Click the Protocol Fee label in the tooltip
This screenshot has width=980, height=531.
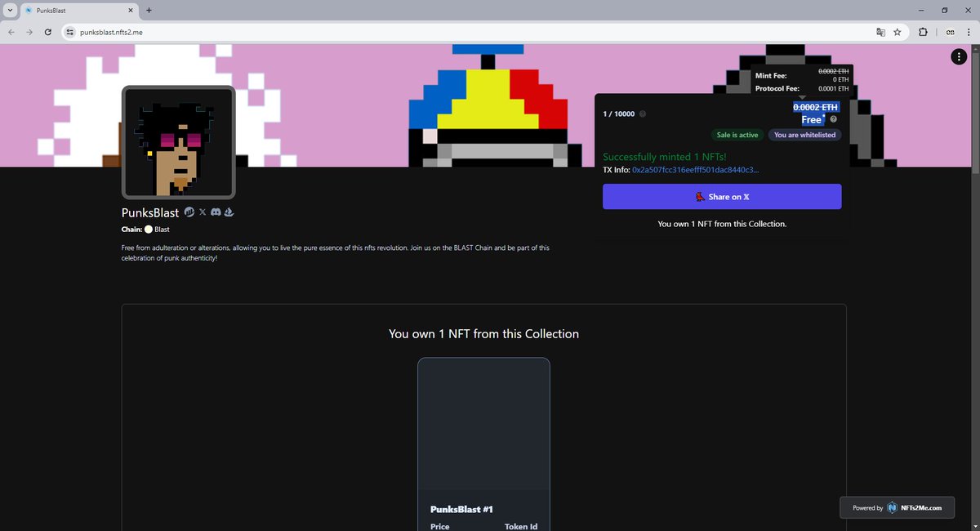click(777, 88)
